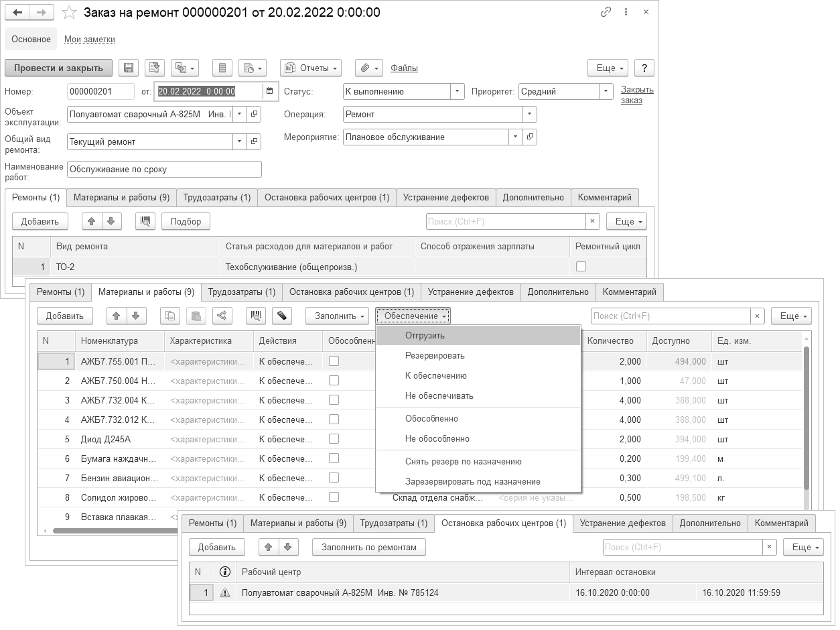Barcode search icon in Материалы и работы panel
840x630 pixels.
click(x=256, y=316)
